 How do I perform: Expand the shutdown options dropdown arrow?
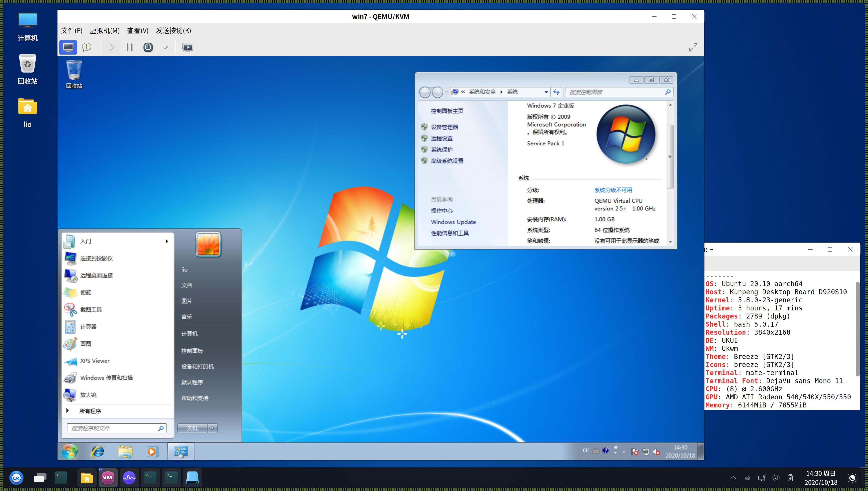coord(165,48)
